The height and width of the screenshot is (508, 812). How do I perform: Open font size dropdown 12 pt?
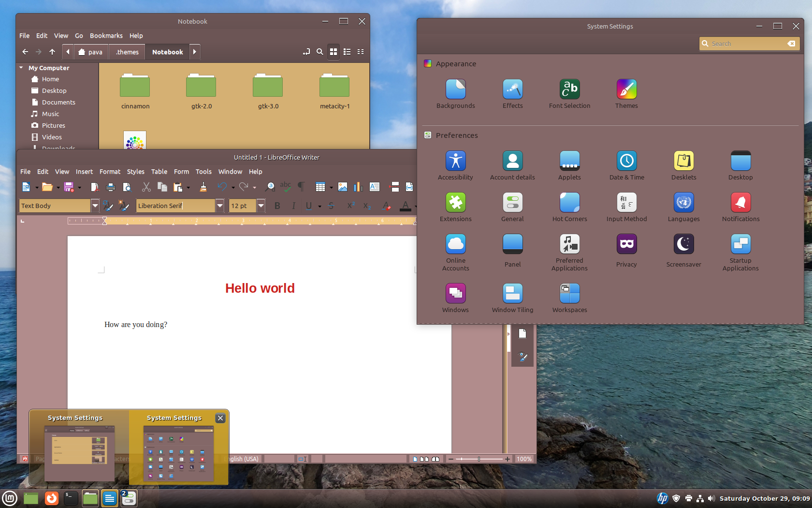pos(261,206)
